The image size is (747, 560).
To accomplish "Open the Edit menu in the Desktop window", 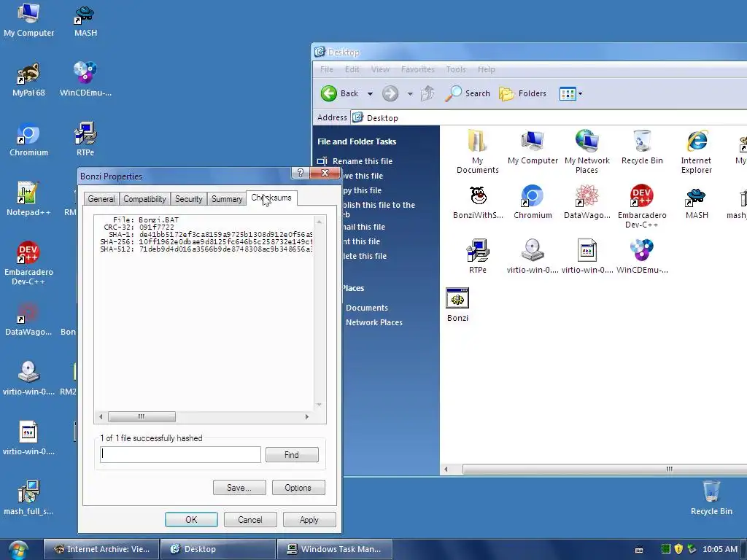I will coord(352,69).
